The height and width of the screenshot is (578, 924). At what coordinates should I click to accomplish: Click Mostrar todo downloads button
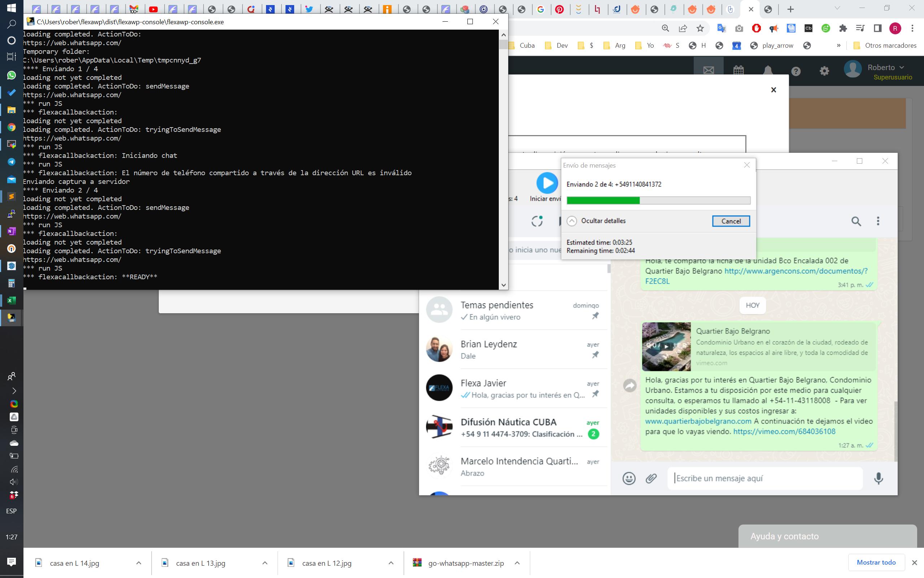point(876,562)
